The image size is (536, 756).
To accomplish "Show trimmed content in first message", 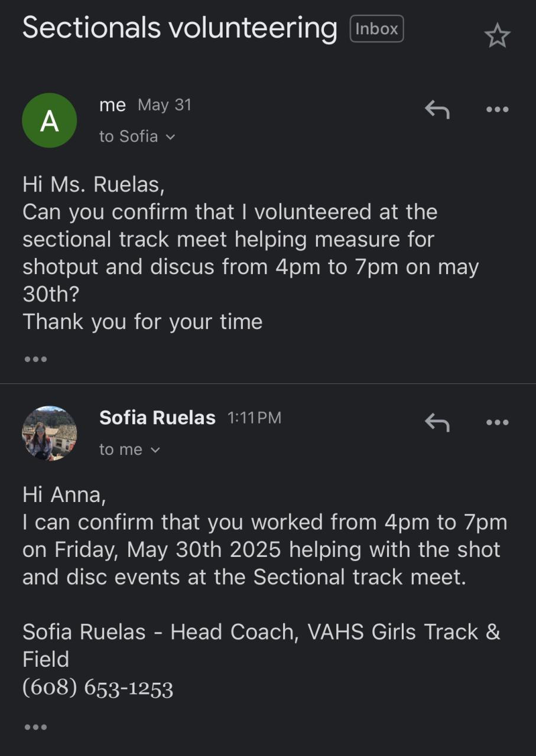I will click(x=35, y=359).
